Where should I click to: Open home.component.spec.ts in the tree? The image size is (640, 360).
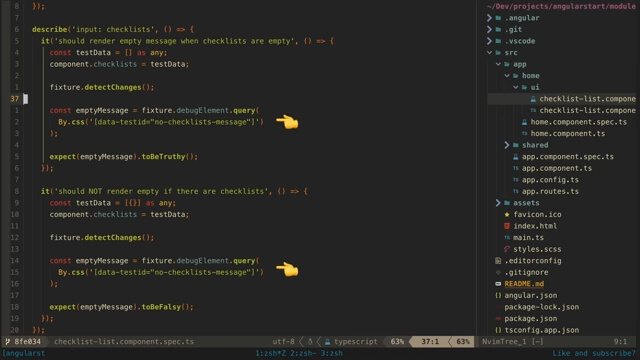[x=578, y=122]
